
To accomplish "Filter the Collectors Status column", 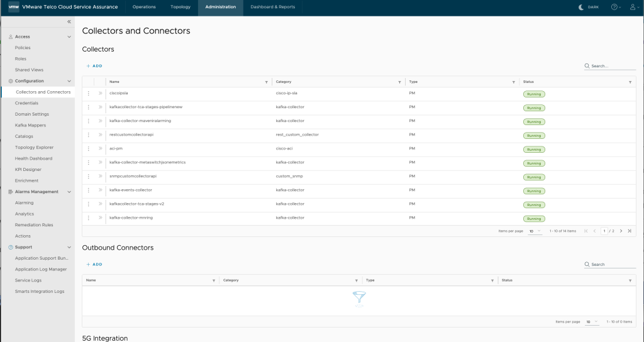I will pos(630,82).
